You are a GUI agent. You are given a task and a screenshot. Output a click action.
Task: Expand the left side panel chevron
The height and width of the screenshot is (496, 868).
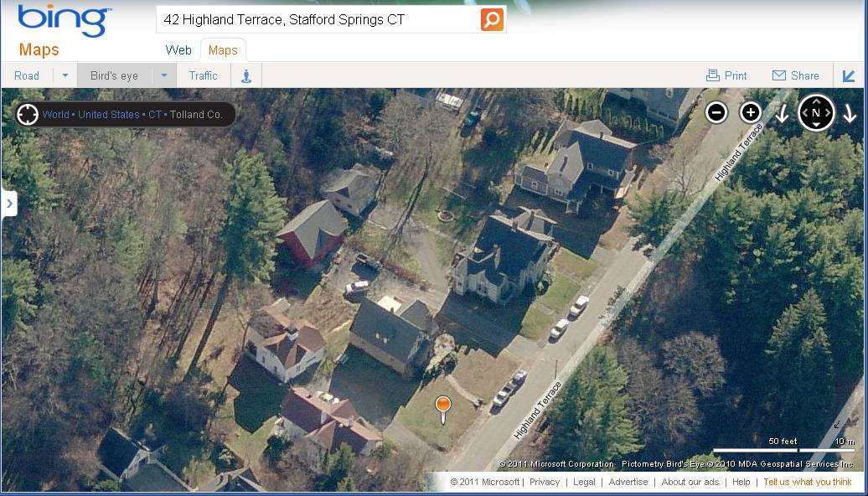coord(9,204)
